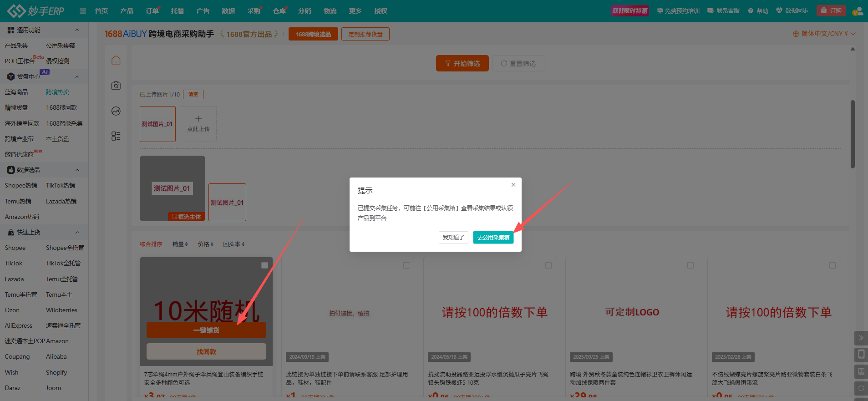The image size is (868, 401).
Task: Click the 去公用采集箱 button in dialog
Action: (493, 237)
